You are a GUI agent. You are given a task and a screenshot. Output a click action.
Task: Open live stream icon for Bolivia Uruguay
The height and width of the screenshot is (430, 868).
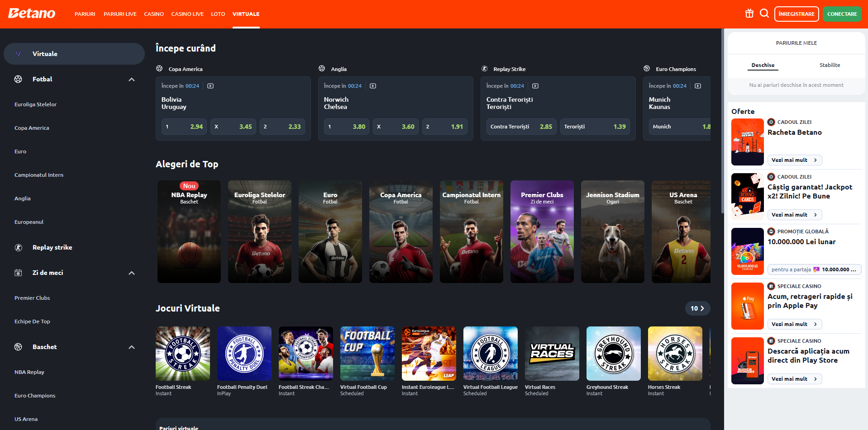210,86
